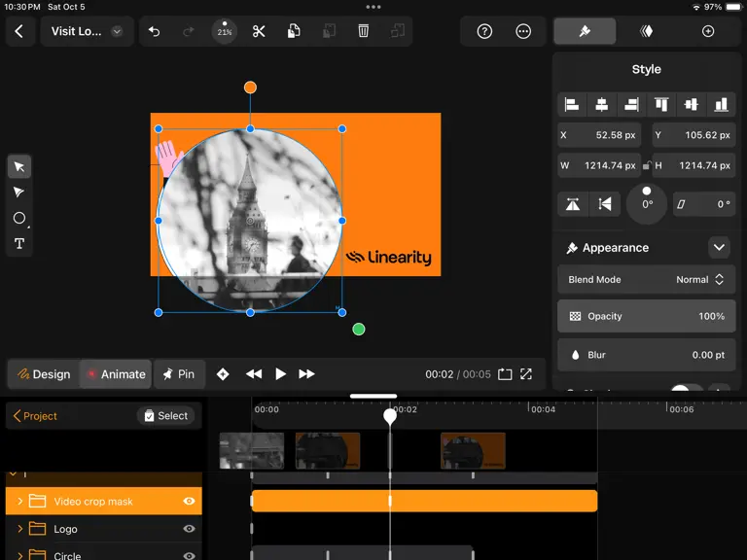Open the help question mark
The width and height of the screenshot is (747, 560).
tap(484, 31)
